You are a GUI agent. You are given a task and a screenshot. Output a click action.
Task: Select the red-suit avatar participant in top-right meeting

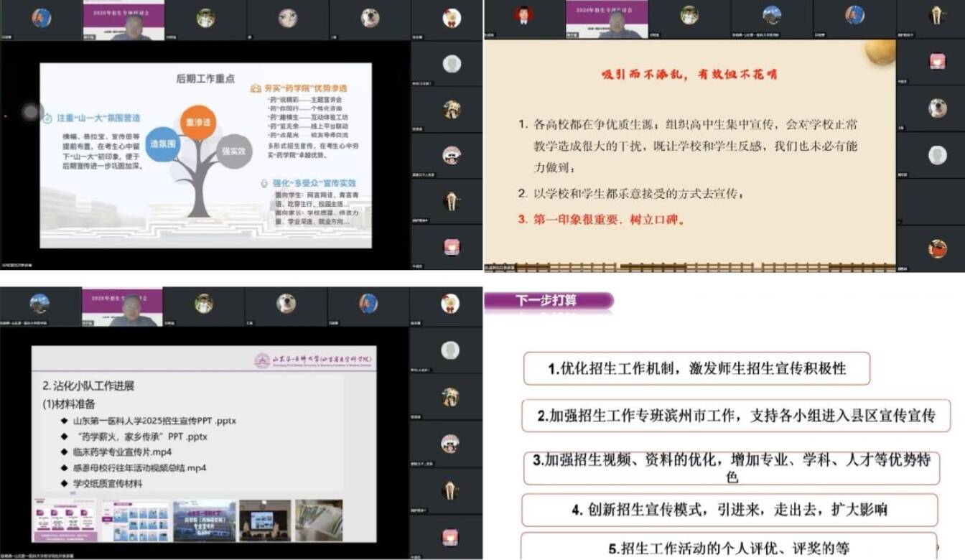[524, 16]
